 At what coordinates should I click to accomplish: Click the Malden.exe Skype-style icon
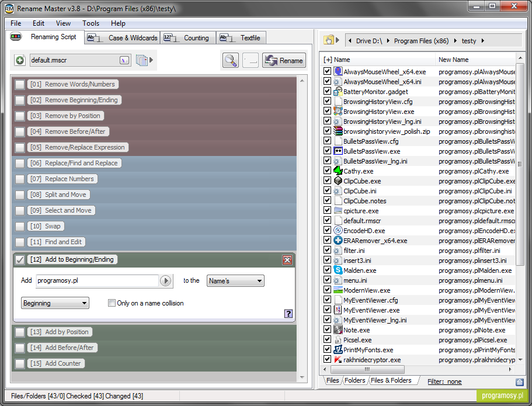pyautogui.click(x=338, y=270)
